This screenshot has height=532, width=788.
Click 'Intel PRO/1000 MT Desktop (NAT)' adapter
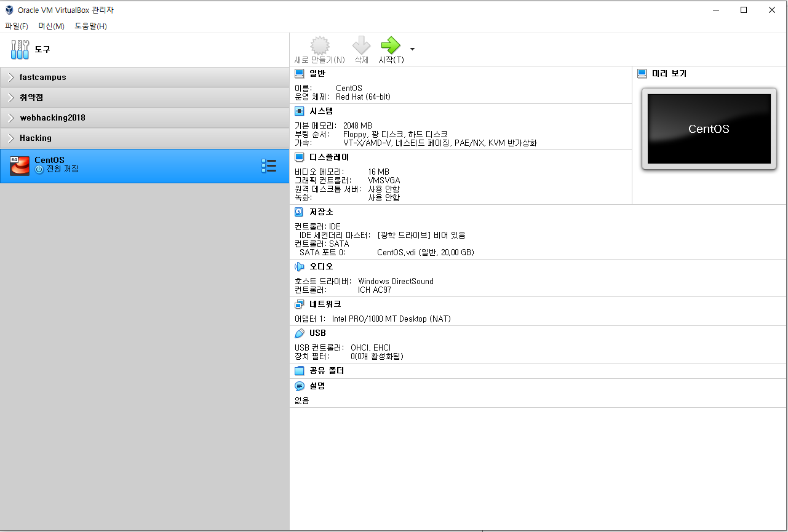point(391,319)
